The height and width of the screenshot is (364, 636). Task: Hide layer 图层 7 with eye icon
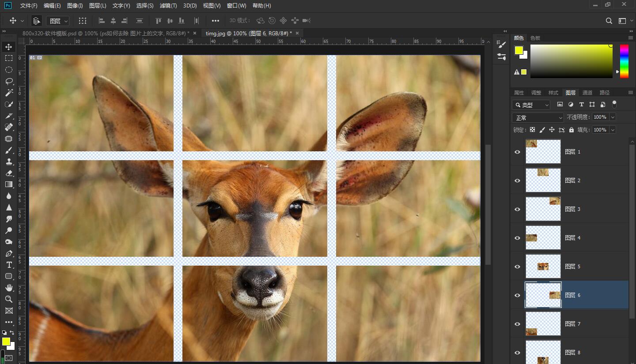517,324
